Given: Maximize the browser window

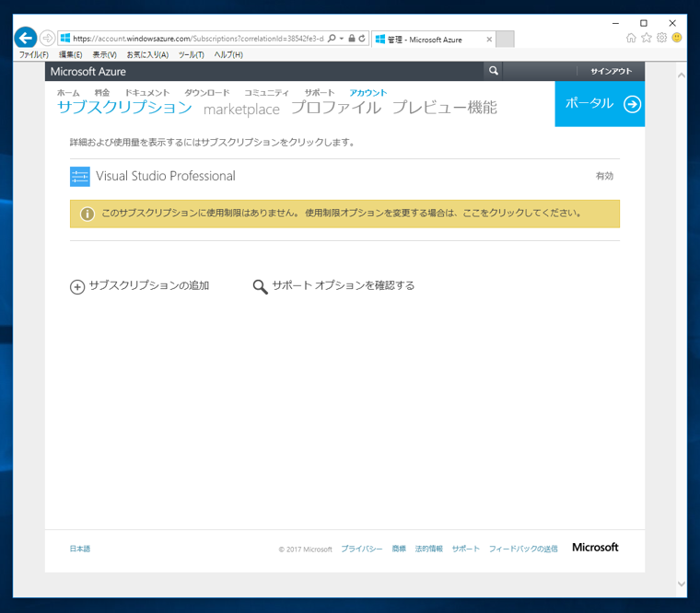Looking at the screenshot, I should pos(644,23).
